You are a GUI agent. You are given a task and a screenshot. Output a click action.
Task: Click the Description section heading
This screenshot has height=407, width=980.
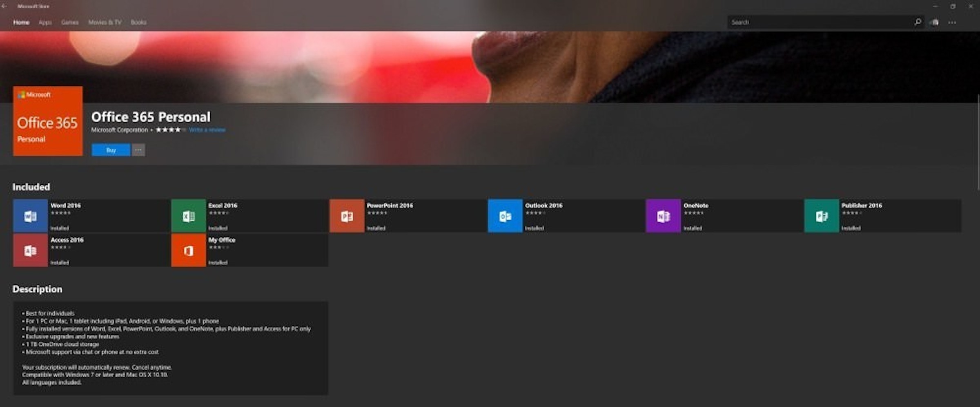point(38,289)
